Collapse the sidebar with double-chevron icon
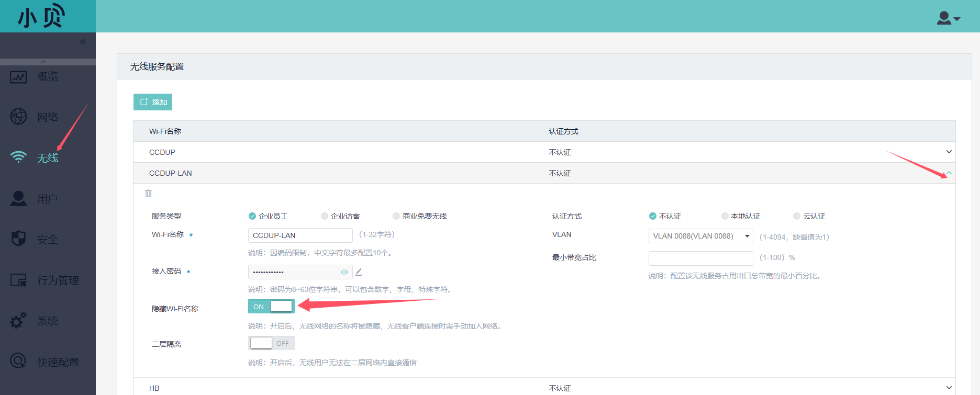980x395 pixels. 83,42
